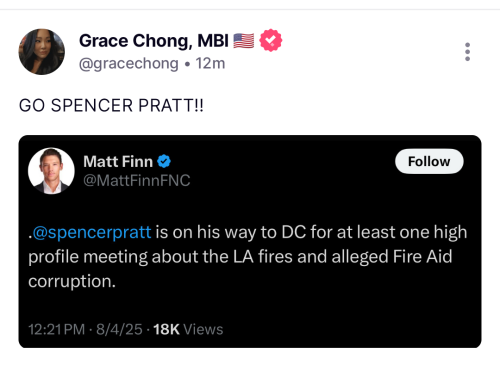Click Matt Finn's profile photo
The width and height of the screenshot is (500, 365).
pos(51,171)
